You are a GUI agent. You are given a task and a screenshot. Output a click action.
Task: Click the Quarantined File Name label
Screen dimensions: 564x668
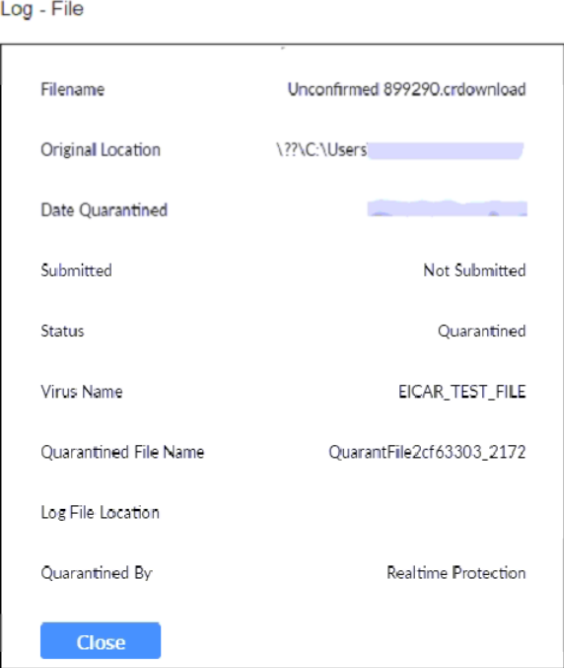[x=122, y=452]
